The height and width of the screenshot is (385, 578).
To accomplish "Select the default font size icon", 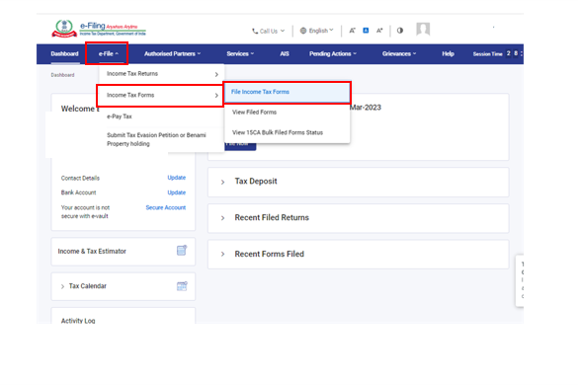I will [x=366, y=30].
